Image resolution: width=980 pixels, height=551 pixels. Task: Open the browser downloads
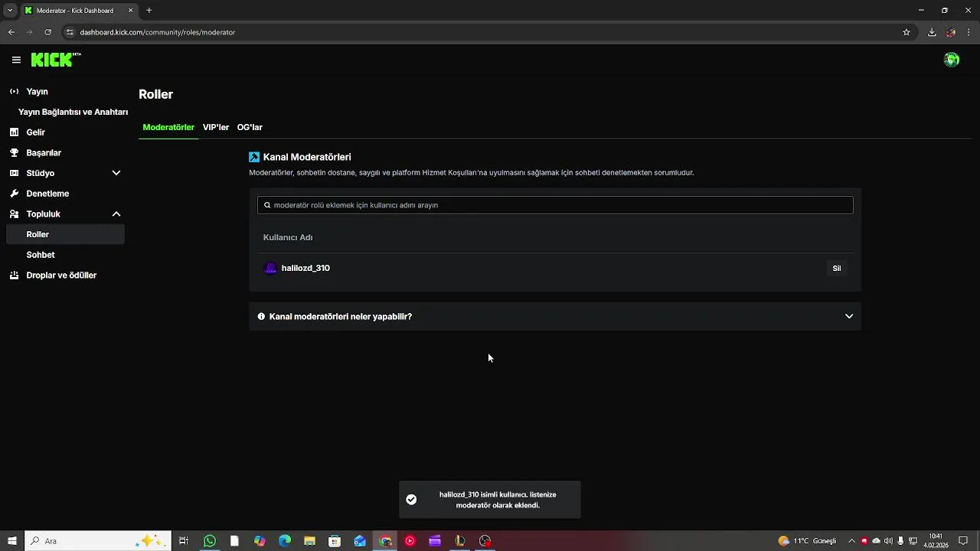[x=932, y=32]
